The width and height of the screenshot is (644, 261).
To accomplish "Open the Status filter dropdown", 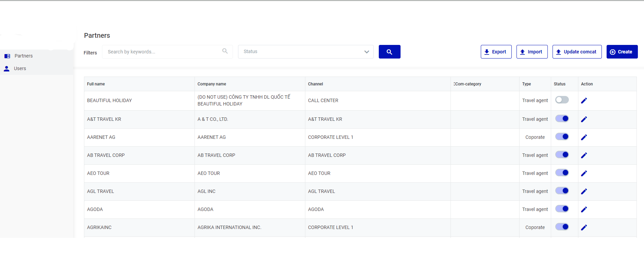I will [301, 52].
